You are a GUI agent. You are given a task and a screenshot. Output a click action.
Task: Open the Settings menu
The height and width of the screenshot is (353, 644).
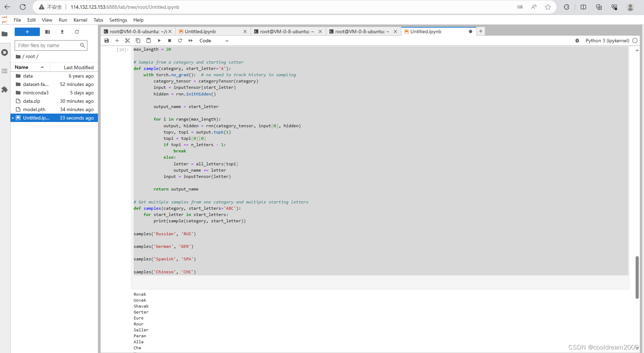(x=118, y=20)
